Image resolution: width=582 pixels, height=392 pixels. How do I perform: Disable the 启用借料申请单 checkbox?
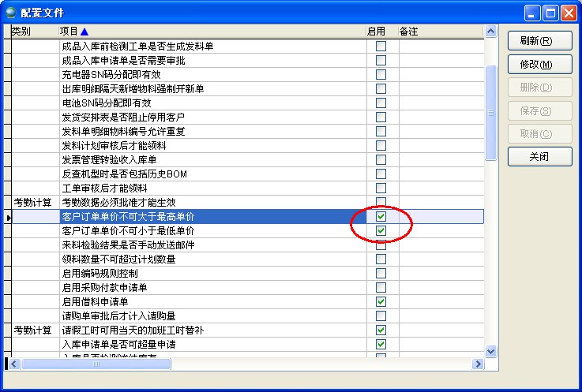pyautogui.click(x=381, y=301)
